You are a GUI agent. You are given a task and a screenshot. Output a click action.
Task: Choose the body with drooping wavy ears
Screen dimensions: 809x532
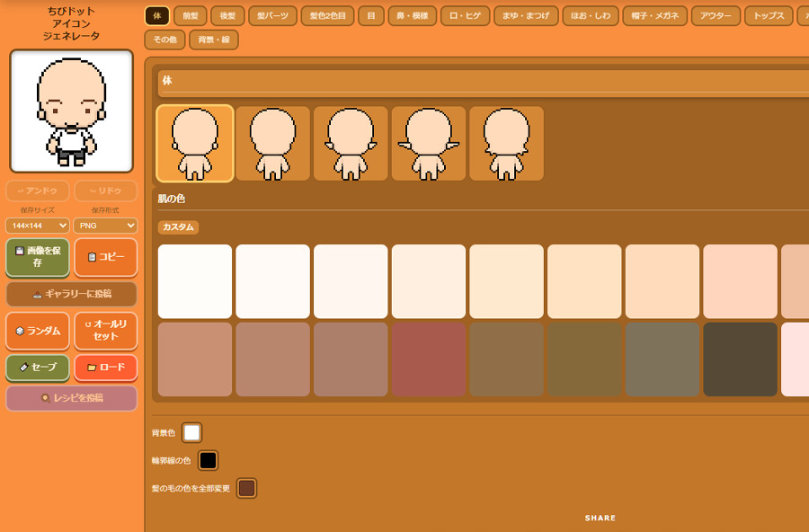click(x=507, y=144)
